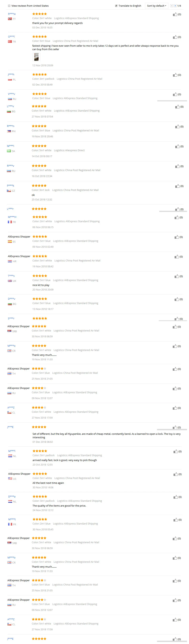Mark M***H's review as helpful
This screenshot has width=189, height=644.
[177, 217]
